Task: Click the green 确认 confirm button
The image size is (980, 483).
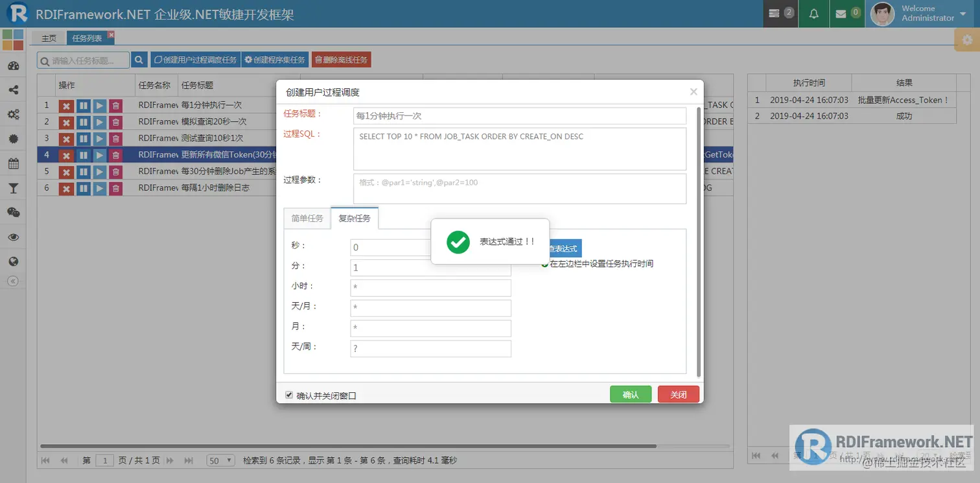Action: (x=630, y=394)
